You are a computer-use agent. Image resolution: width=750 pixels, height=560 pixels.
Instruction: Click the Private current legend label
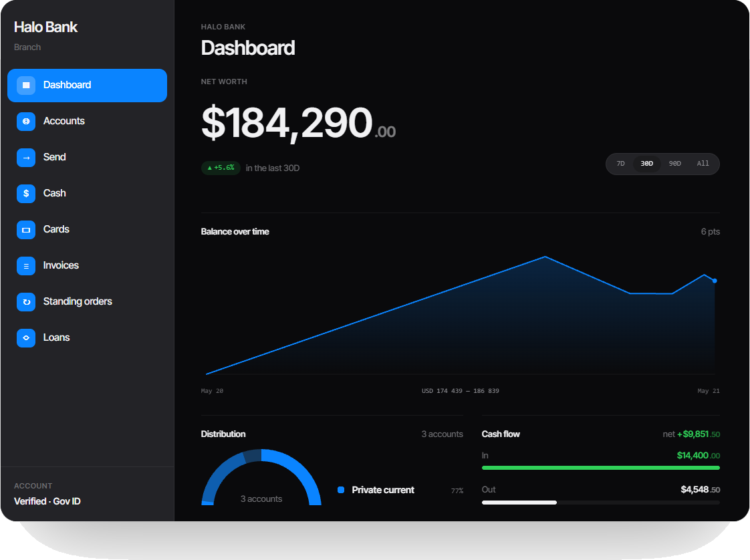[383, 490]
